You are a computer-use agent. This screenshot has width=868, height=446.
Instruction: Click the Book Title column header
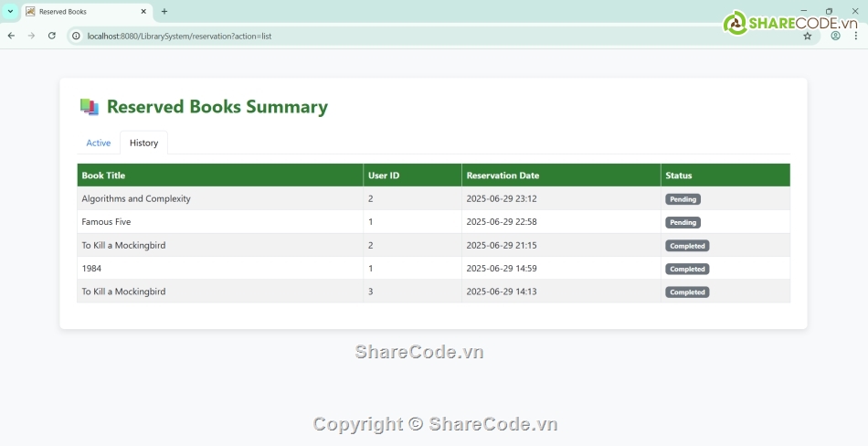[x=103, y=175]
